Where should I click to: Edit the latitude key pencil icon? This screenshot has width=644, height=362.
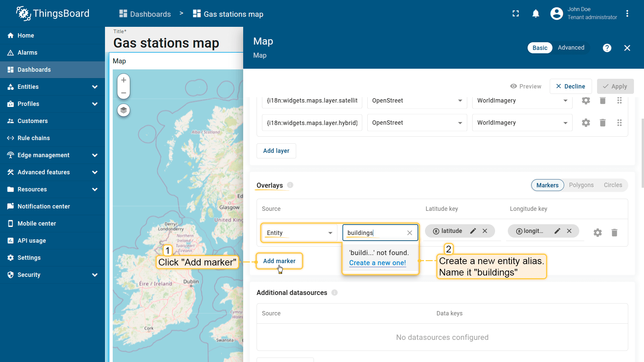473,231
